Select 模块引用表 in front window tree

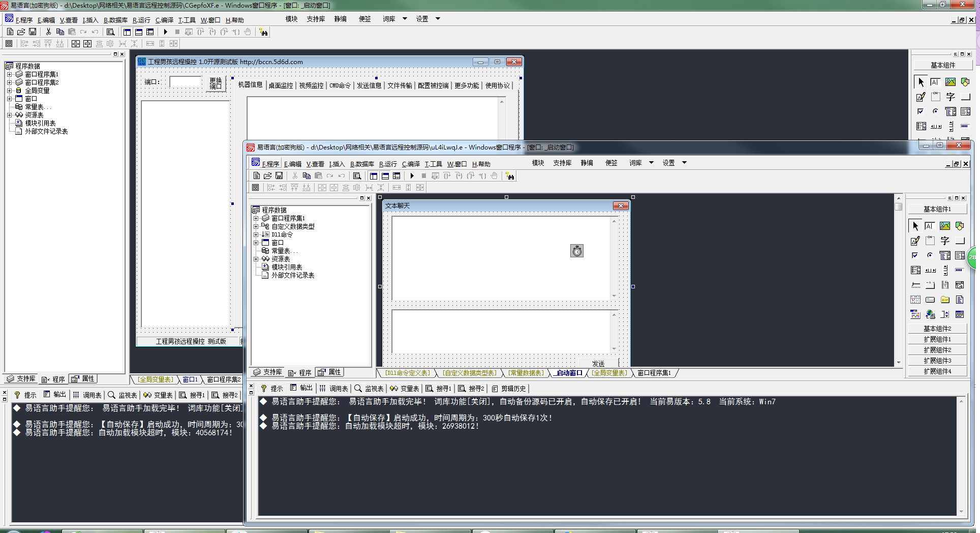click(x=287, y=267)
